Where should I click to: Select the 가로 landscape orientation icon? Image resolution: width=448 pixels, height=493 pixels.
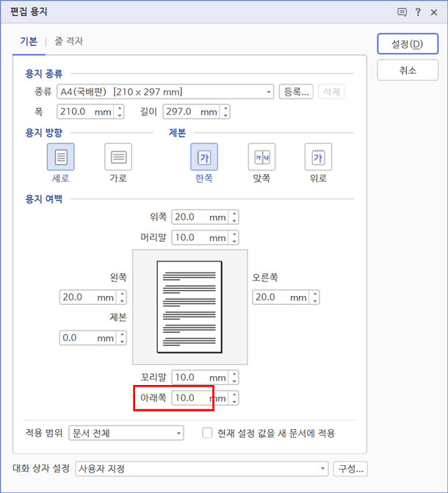tap(118, 157)
